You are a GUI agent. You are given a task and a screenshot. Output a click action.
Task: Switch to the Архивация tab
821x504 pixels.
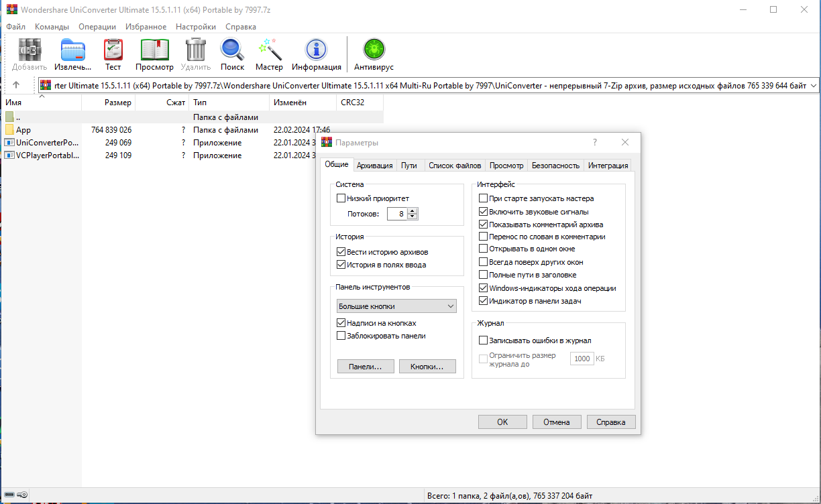[375, 166]
